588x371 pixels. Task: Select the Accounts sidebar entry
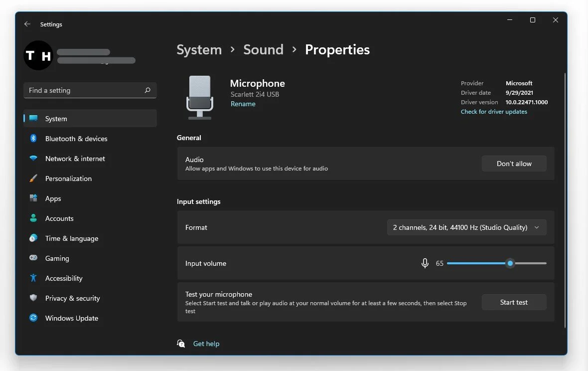click(x=59, y=218)
